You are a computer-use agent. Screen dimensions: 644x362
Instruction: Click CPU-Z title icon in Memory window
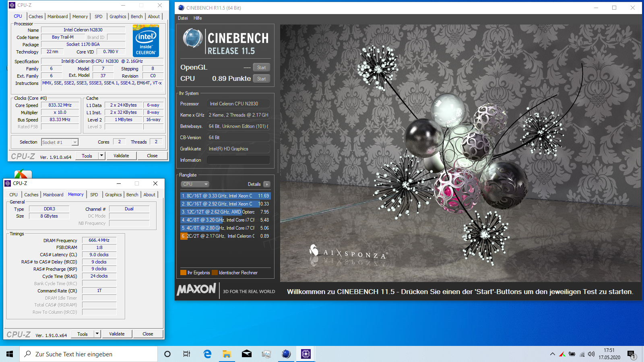point(8,183)
